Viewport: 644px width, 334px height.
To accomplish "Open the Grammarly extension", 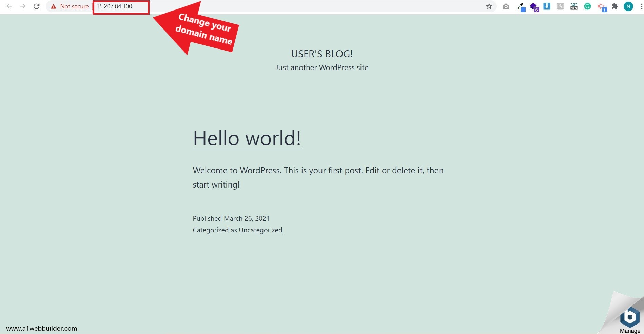I will 587,6.
